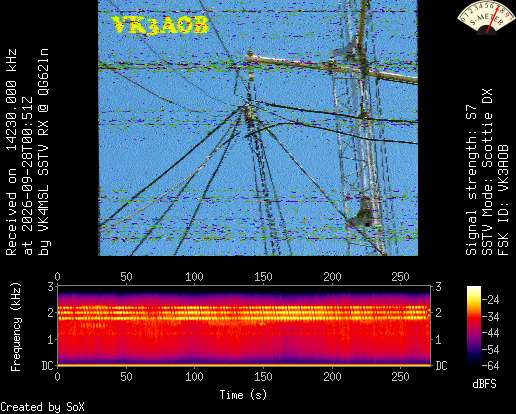Viewport: 516px width, 414px height.
Task: Click the '250' tick on top time axis
Action: coord(400,277)
